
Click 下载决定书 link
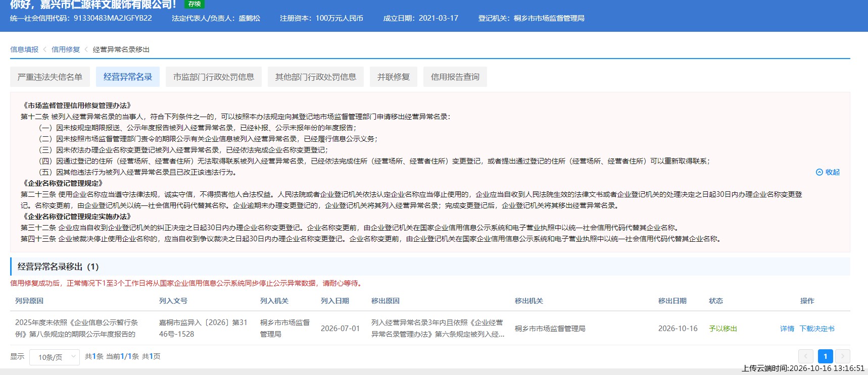coord(817,329)
